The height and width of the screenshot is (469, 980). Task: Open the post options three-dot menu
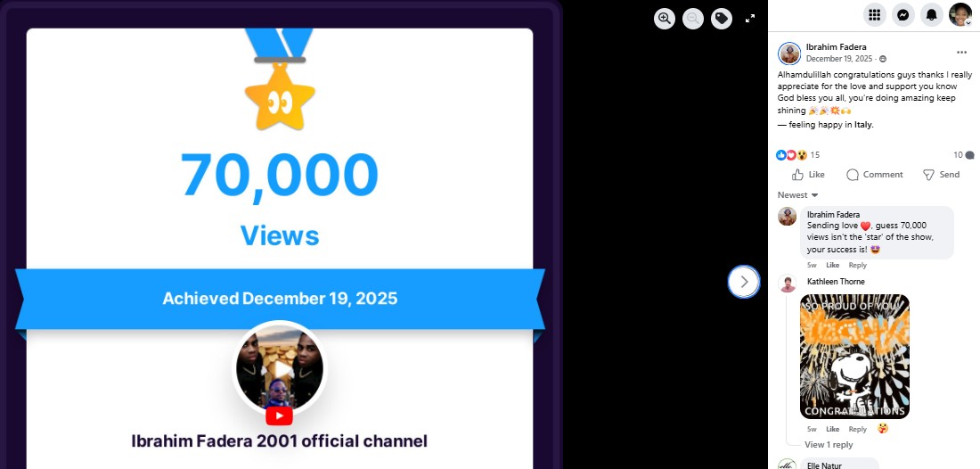point(962,52)
